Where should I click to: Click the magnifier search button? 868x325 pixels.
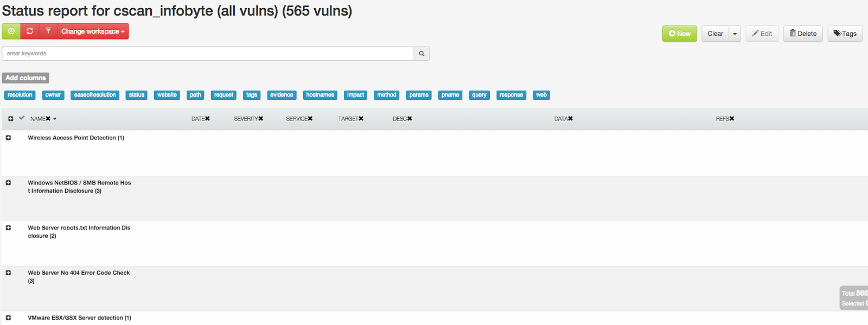tap(422, 54)
